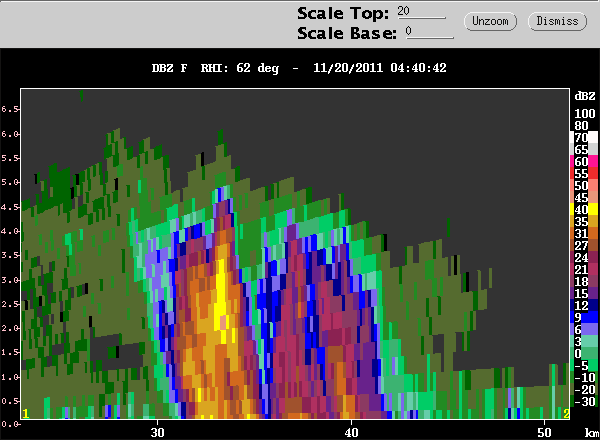Select the yellow 40 dBZ color swatch

pos(584,209)
